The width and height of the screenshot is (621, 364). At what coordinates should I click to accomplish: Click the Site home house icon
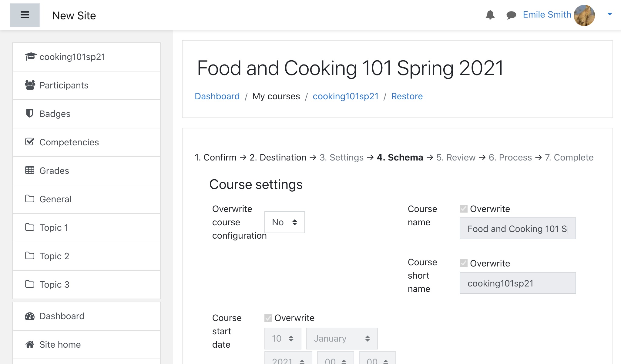[29, 344]
